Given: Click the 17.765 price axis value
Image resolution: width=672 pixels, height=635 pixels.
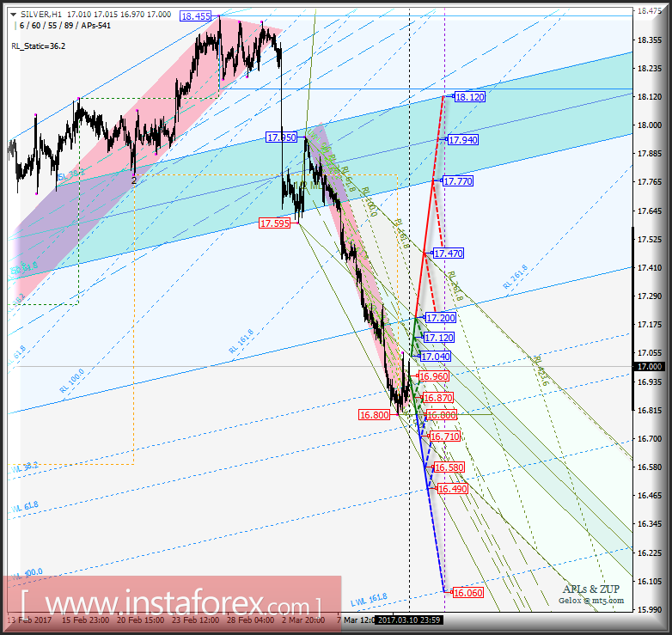Looking at the screenshot, I should point(650,182).
